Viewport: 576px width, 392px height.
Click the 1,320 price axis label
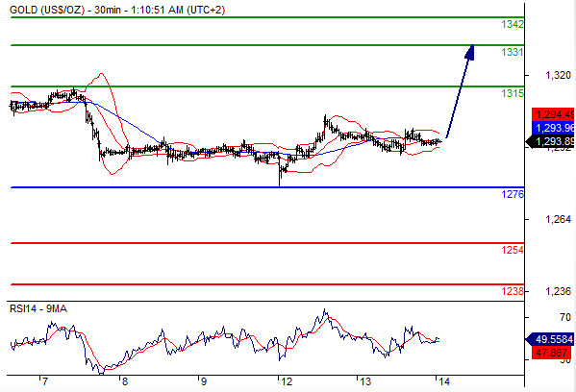click(x=558, y=76)
